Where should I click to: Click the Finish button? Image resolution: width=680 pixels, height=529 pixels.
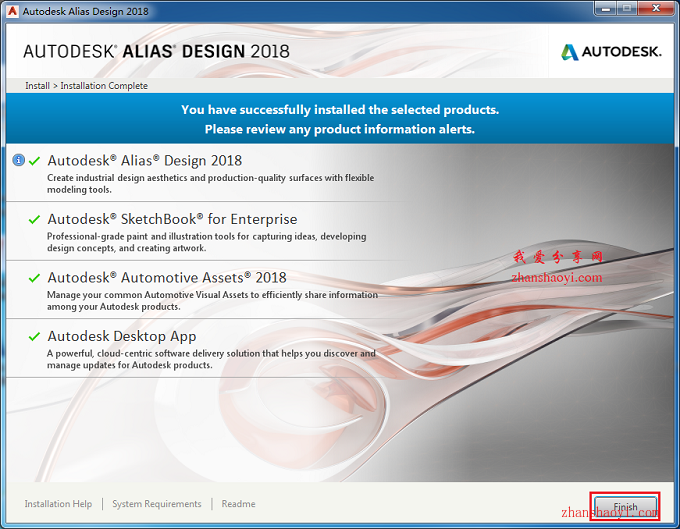point(625,506)
